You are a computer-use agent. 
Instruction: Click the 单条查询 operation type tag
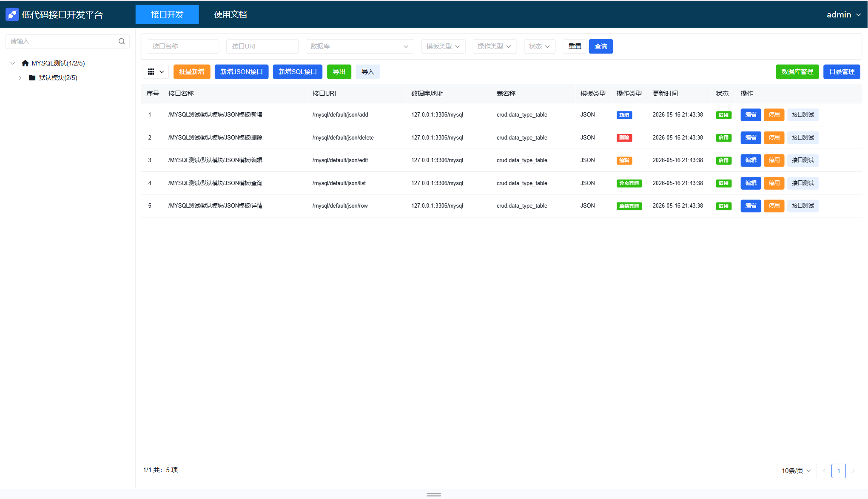pyautogui.click(x=629, y=206)
